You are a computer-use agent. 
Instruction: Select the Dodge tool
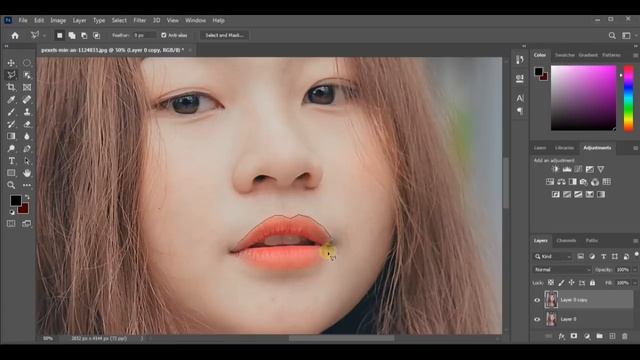[11, 148]
